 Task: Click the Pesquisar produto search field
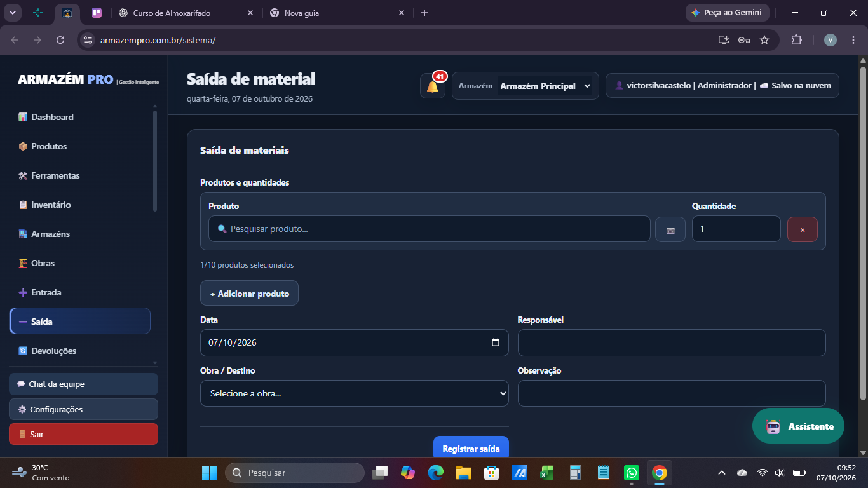(430, 229)
